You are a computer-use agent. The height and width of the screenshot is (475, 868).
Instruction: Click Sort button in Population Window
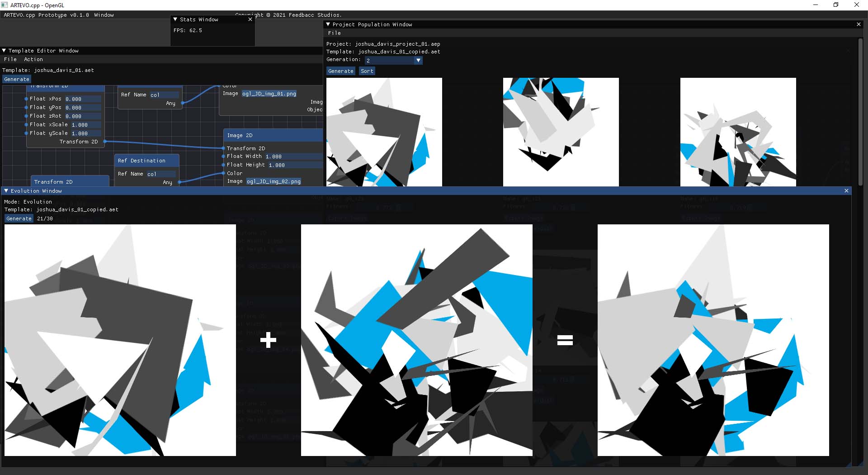point(367,71)
